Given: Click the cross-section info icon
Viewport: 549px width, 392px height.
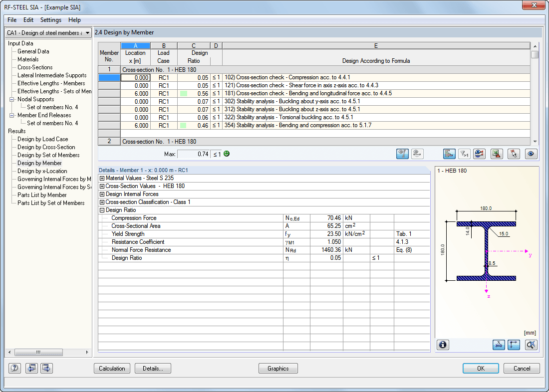Looking at the screenshot, I should [443, 345].
